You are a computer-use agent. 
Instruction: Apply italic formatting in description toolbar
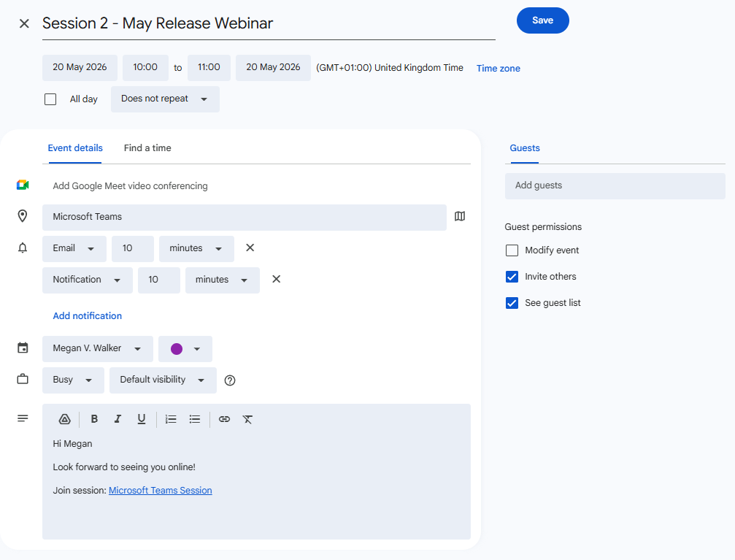coord(118,419)
